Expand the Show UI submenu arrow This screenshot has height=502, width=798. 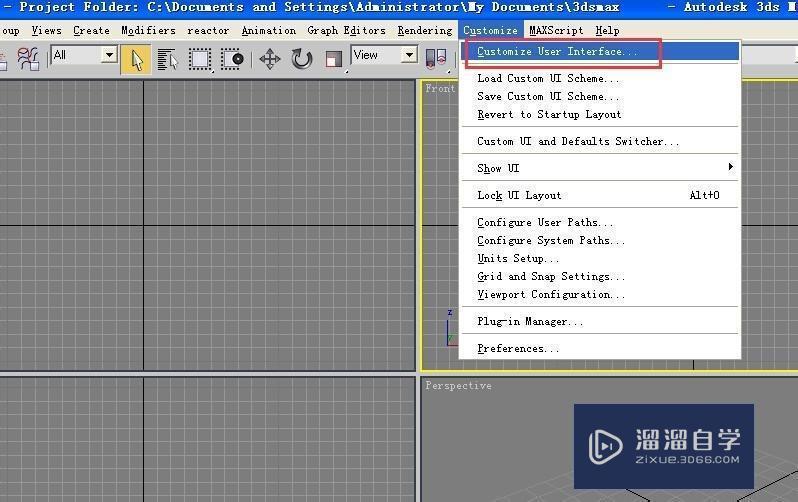pos(731,167)
